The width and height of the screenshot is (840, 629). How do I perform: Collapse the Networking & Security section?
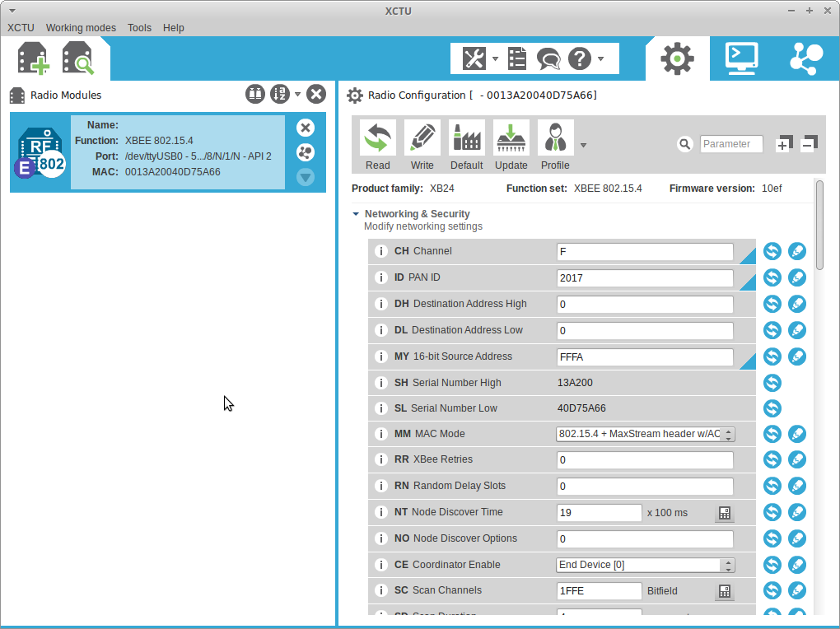point(356,214)
